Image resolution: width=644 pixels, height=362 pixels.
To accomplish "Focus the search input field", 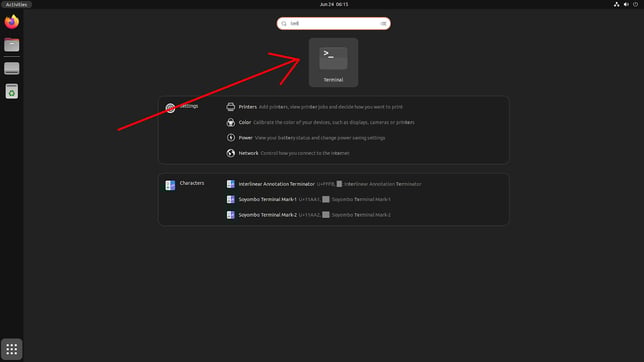I will [x=334, y=23].
